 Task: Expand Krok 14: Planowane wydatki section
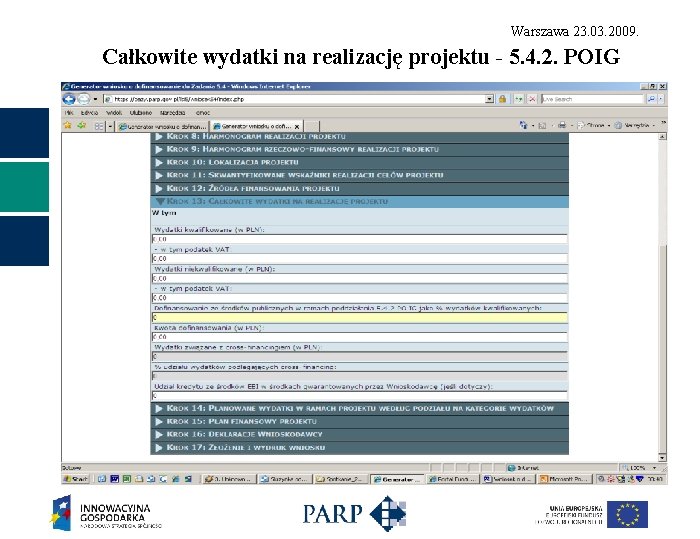tap(360, 408)
